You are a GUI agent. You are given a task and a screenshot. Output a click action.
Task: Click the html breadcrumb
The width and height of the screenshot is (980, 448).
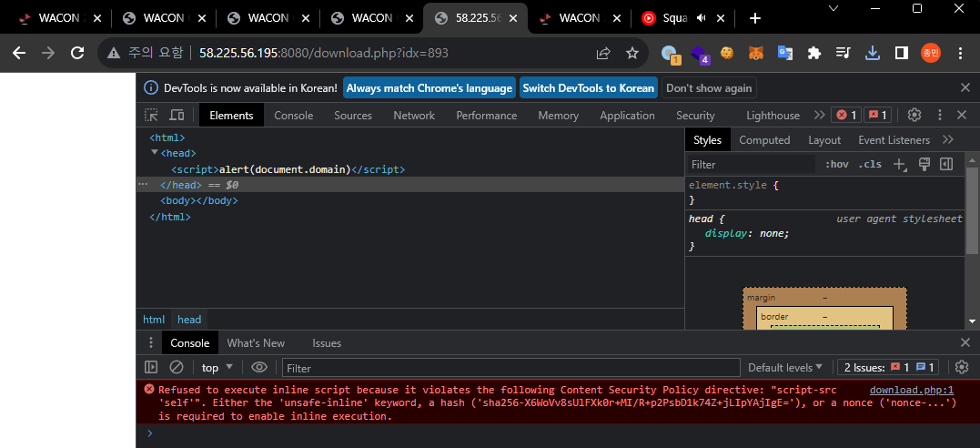154,320
